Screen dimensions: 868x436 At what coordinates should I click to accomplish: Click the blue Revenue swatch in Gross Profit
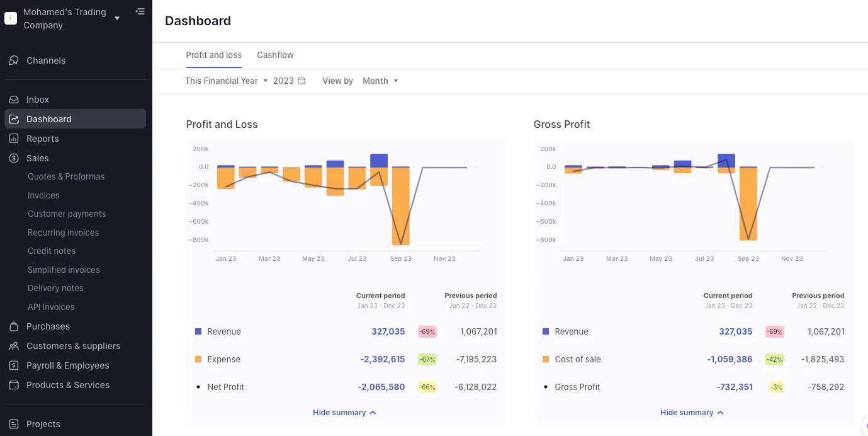click(x=546, y=331)
